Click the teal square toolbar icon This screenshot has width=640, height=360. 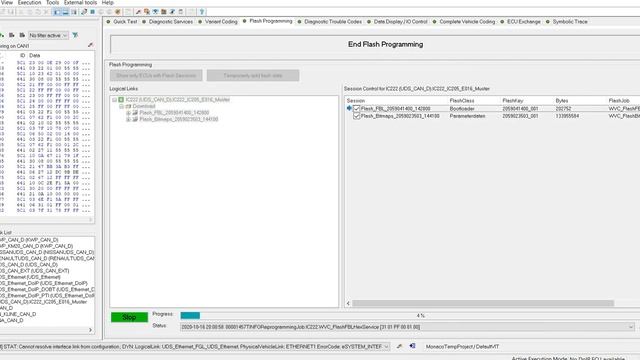tap(93, 12)
